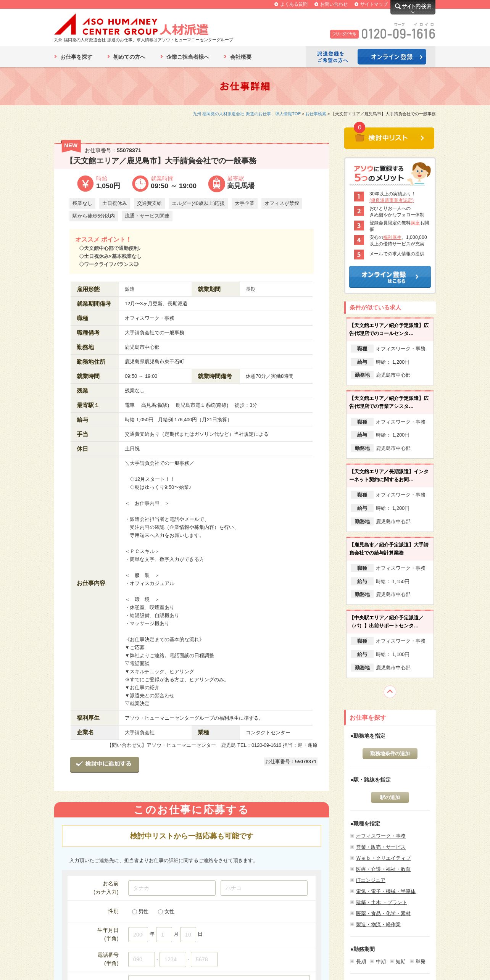
Task: Click the ハナコ given name input field
Action: pos(264,888)
